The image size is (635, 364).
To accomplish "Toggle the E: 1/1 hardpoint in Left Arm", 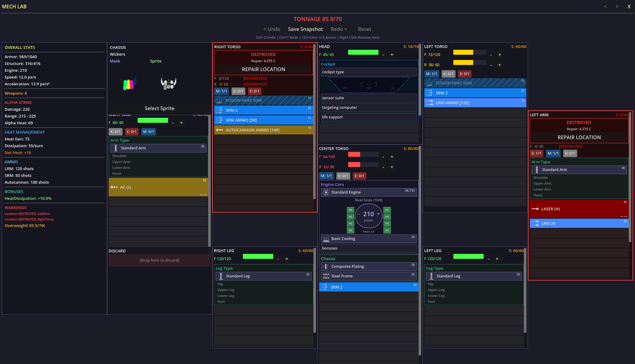I will [x=536, y=153].
